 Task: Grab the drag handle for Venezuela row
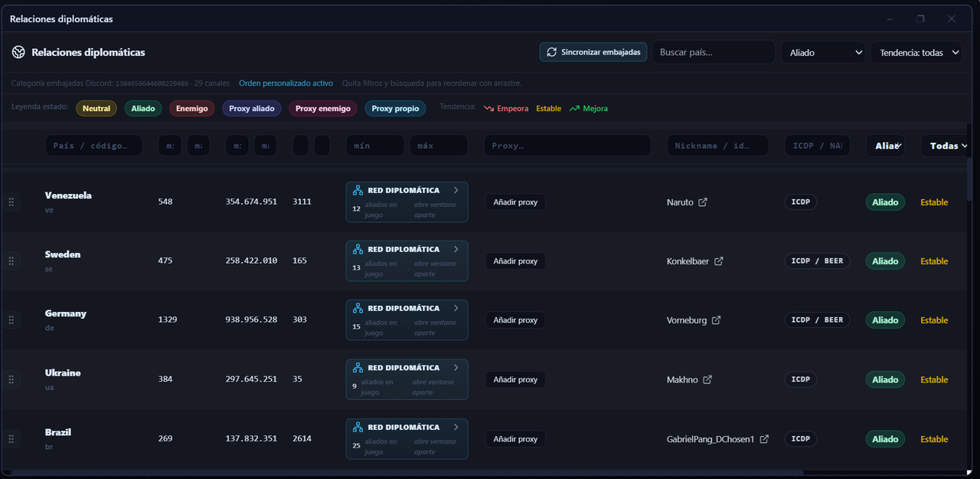coord(11,202)
